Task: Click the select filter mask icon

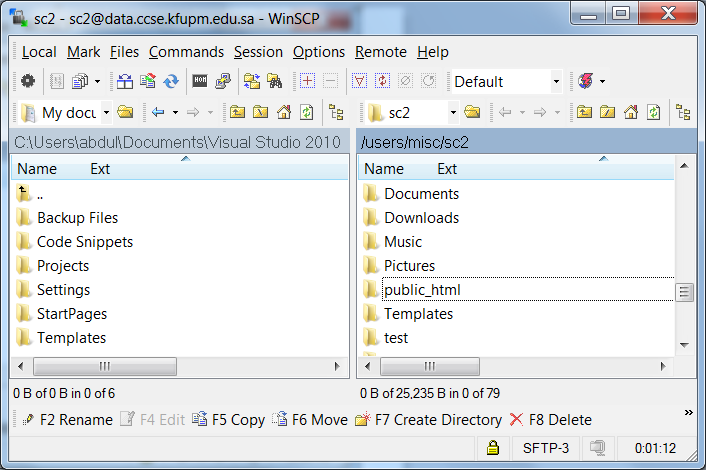Action: click(x=359, y=81)
